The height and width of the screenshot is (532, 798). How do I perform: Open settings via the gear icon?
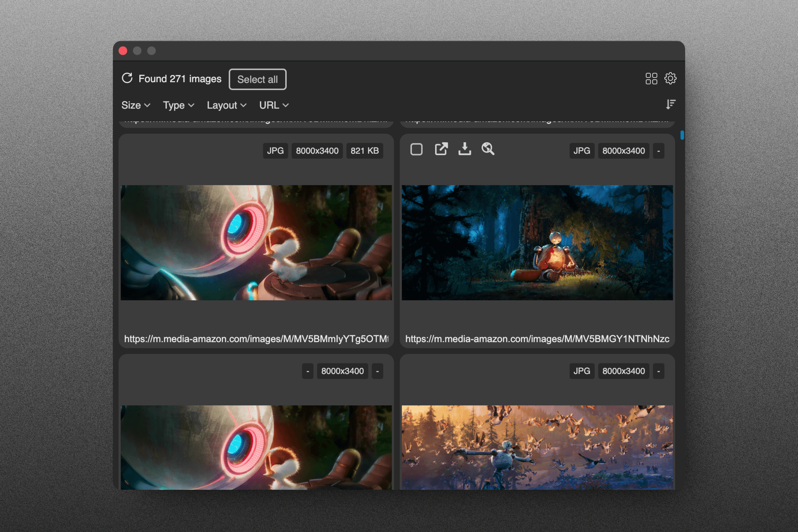pos(670,78)
